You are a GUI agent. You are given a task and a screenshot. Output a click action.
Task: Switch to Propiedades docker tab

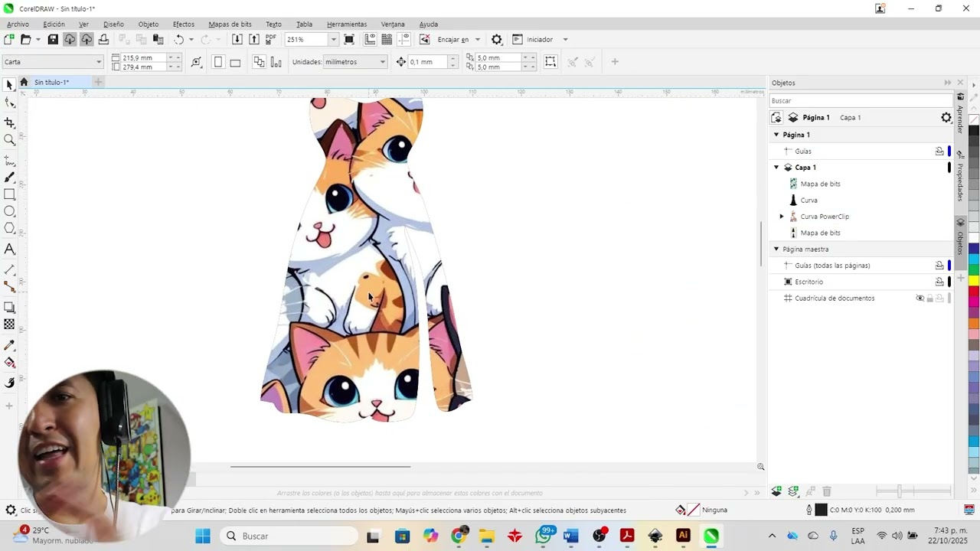960,177
